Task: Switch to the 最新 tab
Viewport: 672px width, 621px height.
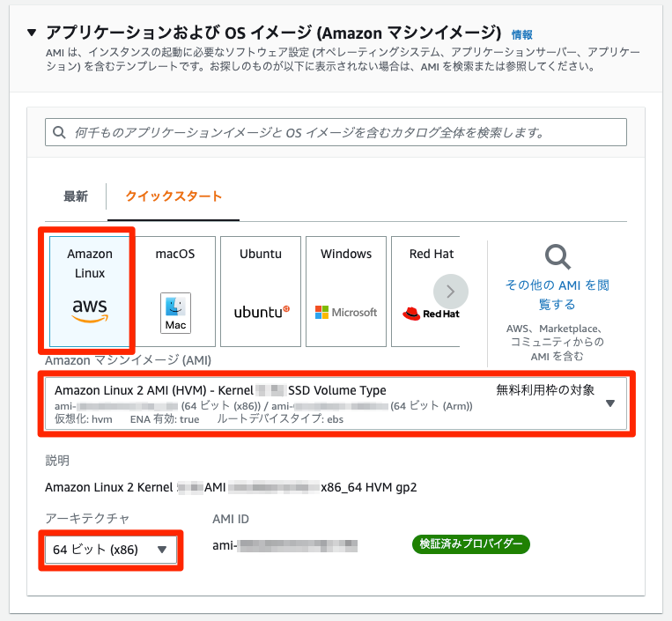Action: (x=76, y=196)
